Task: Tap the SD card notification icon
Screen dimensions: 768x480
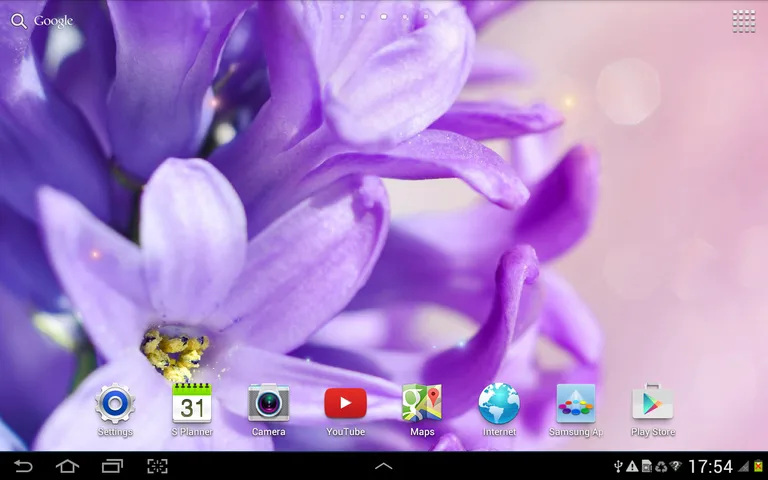Action: 647,466
